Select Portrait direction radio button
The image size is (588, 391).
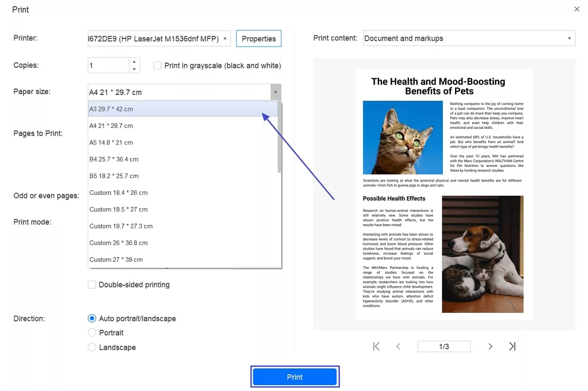pyautogui.click(x=92, y=333)
